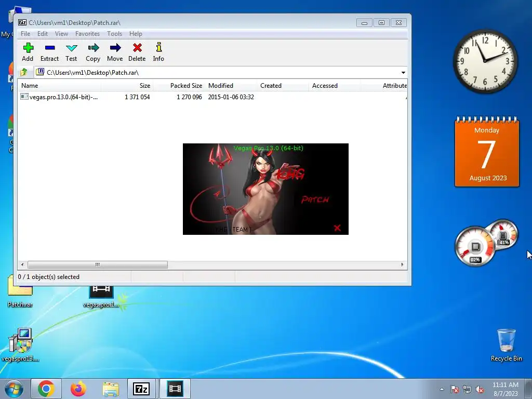Click the 7z title bar icon
Viewport: 532px width, 399px height.
pos(22,22)
